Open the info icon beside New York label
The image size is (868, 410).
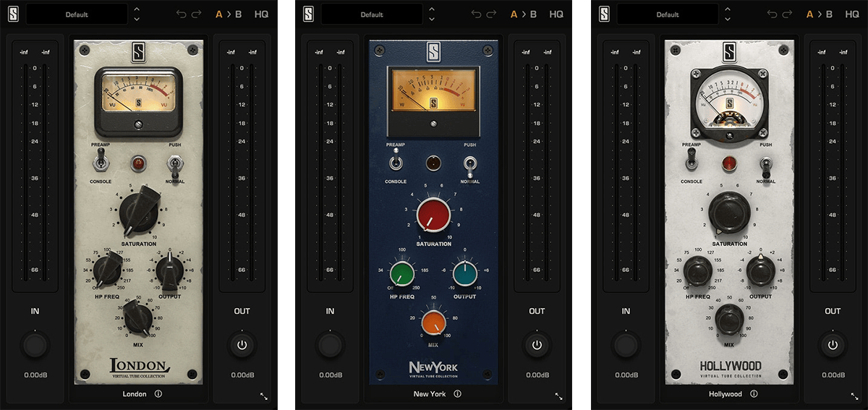(457, 394)
